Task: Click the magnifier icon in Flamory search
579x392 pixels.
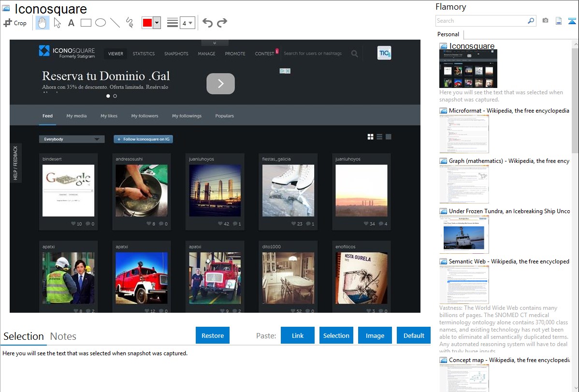Action: [x=531, y=21]
